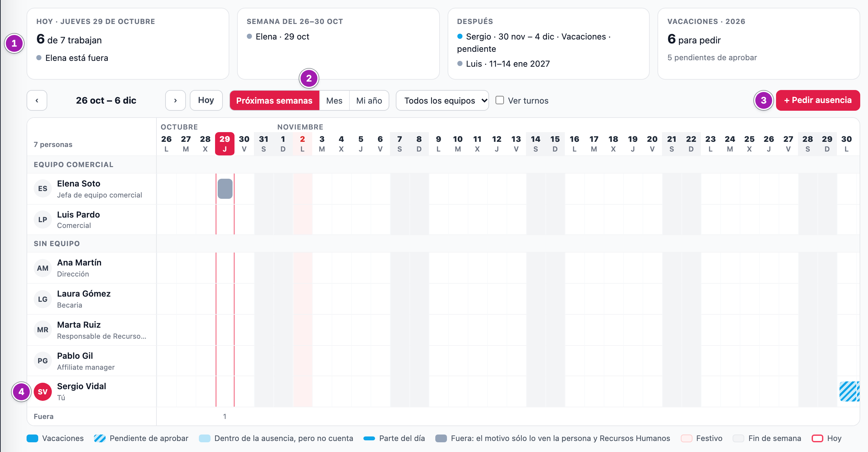Open Elena Soto's ES avatar
The width and height of the screenshot is (868, 452).
click(x=42, y=189)
